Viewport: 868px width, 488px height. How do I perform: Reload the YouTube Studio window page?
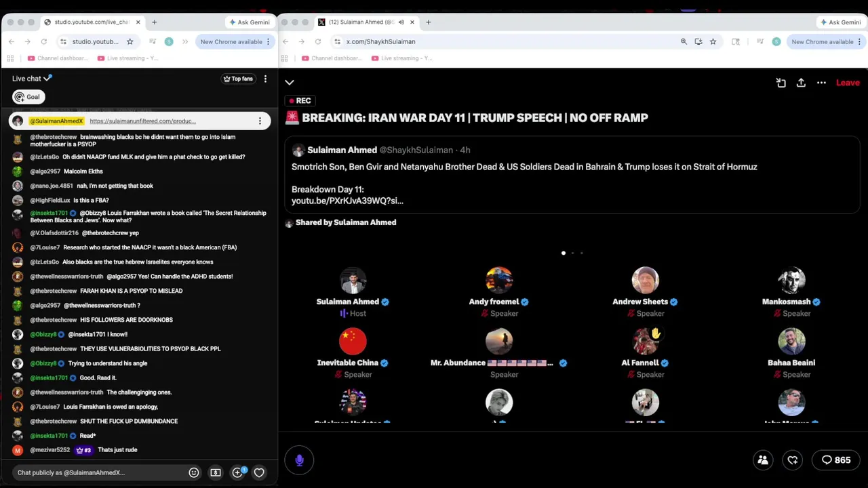tap(43, 41)
